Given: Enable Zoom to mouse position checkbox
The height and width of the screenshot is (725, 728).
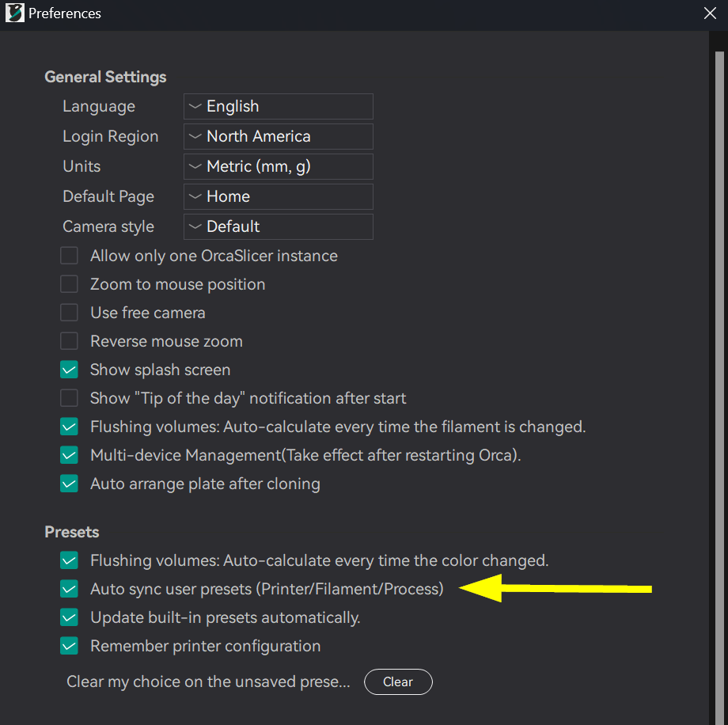Looking at the screenshot, I should [69, 284].
